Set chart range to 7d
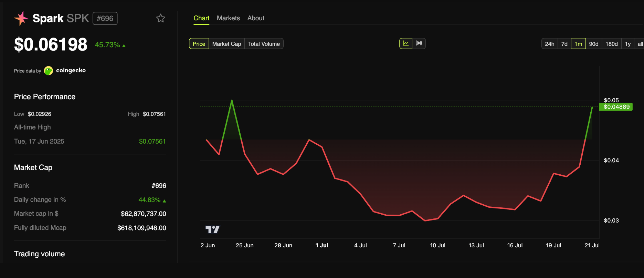Viewport: 644px width, 278px height. (x=564, y=44)
